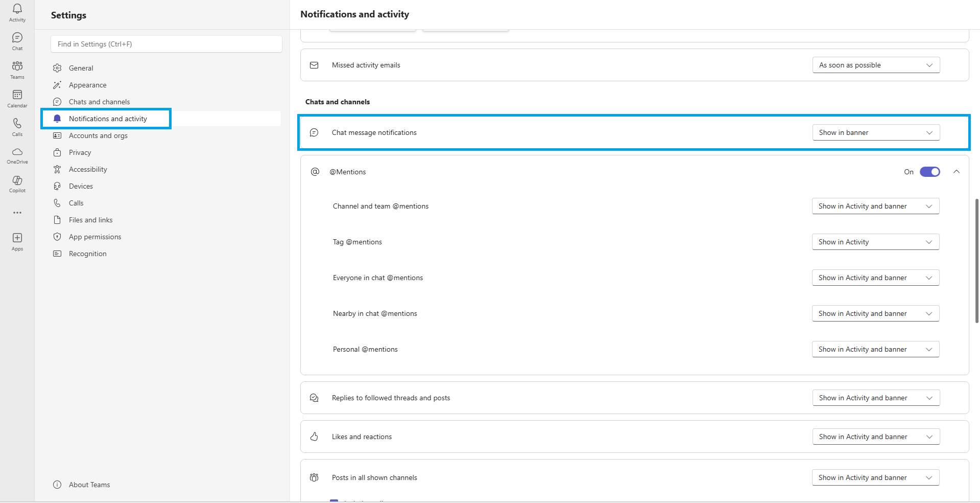
Task: Click the speech bubble icon for Chat message notifications
Action: [314, 132]
